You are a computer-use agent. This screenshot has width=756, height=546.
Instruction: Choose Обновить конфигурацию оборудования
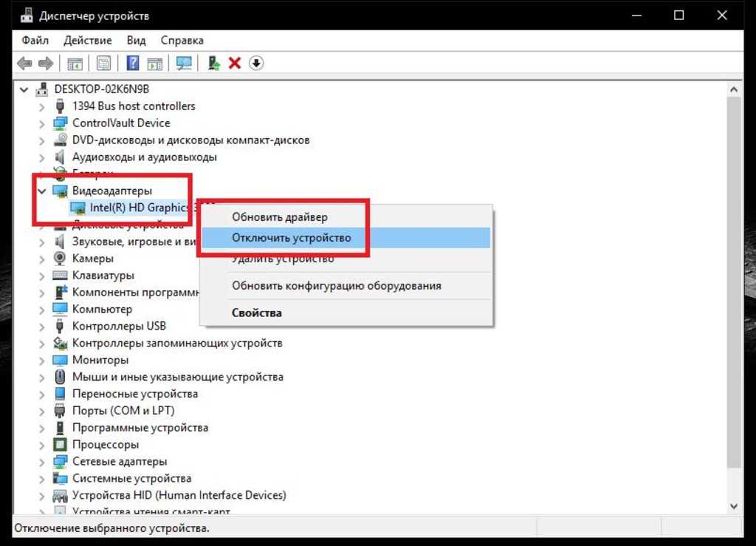click(x=347, y=285)
